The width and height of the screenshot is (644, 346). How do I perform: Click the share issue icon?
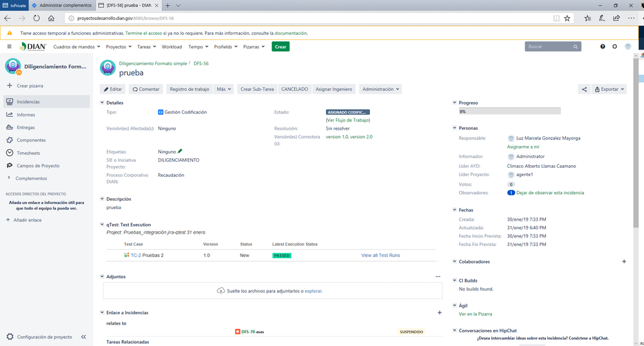tap(584, 89)
